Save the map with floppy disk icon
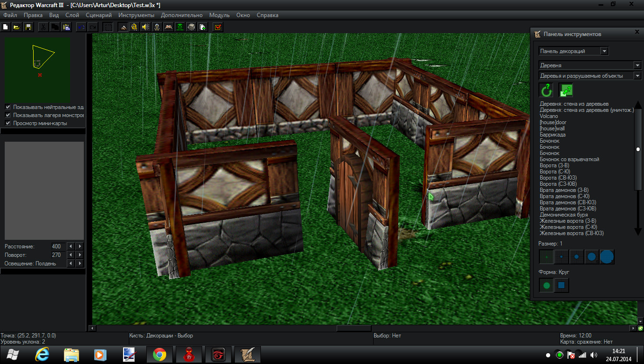644x364 pixels. pos(28,27)
